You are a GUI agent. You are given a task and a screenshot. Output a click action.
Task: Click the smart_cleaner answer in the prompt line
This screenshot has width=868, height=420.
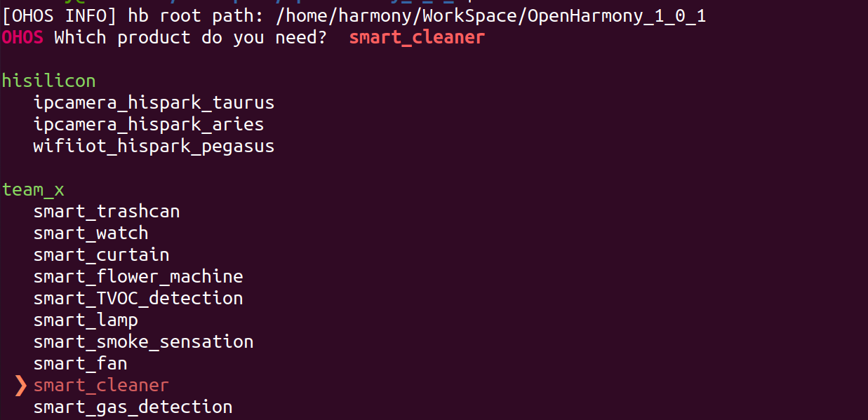pyautogui.click(x=417, y=37)
